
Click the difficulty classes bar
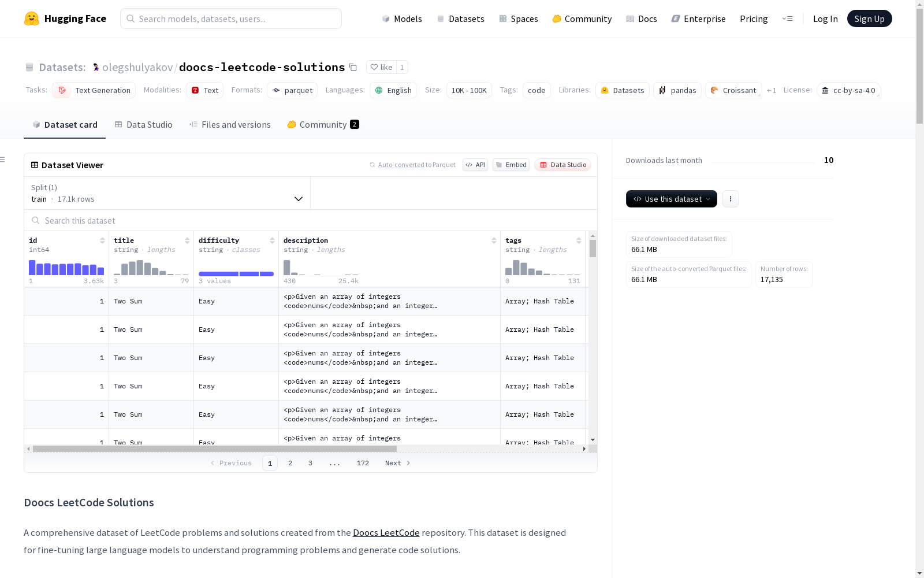(236, 273)
